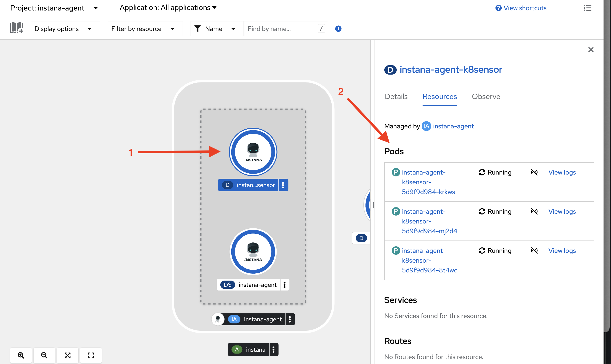This screenshot has width=611, height=364.
Task: Switch to the Observe tab
Action: [486, 97]
